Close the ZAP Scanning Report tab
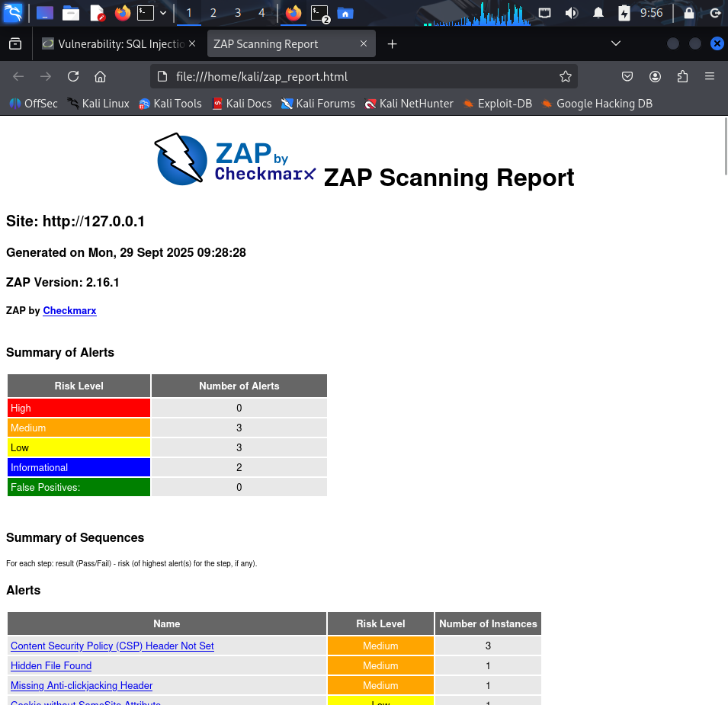The height and width of the screenshot is (705, 728). [x=364, y=43]
